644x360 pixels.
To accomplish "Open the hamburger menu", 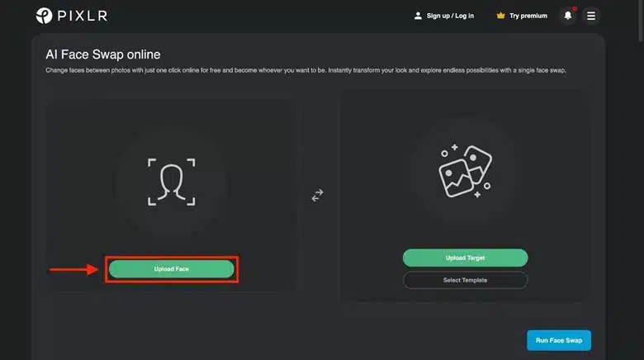I will click(x=591, y=16).
